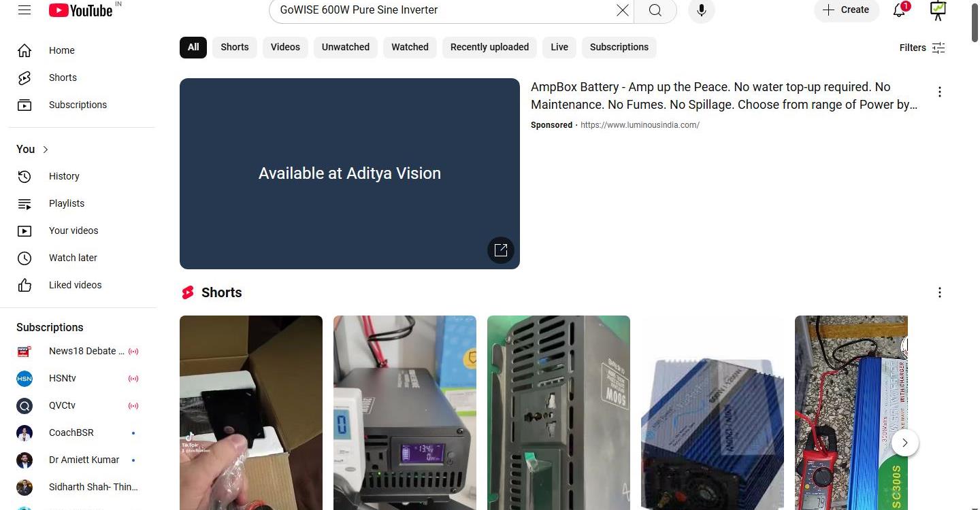980x510 pixels.
Task: Select the Recently uploaded chip
Action: (x=489, y=47)
